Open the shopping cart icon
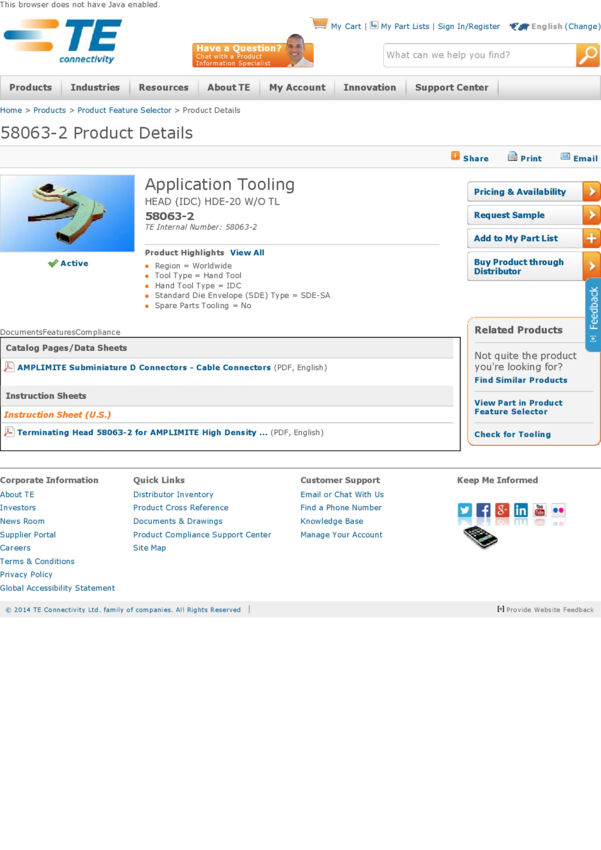 [x=319, y=24]
